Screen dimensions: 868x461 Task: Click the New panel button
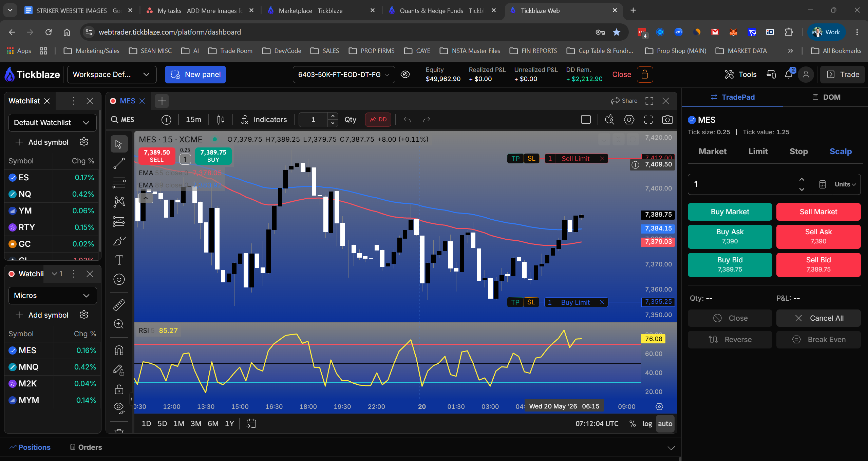195,75
